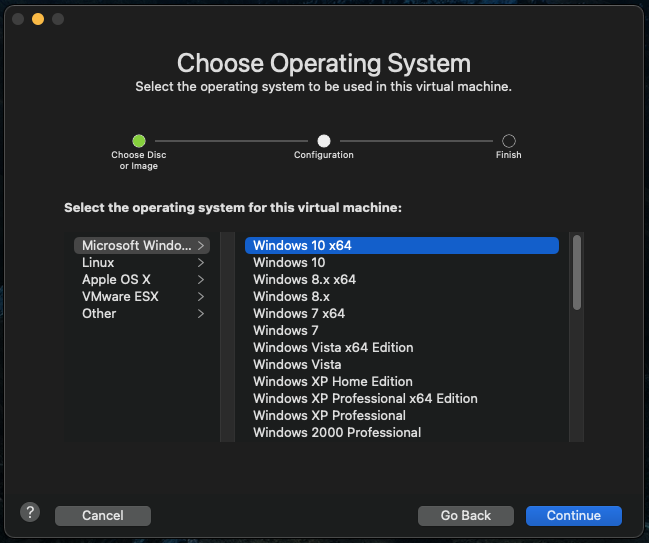The height and width of the screenshot is (543, 649).
Task: Select Windows XP Home Edition
Action: pyautogui.click(x=402, y=381)
